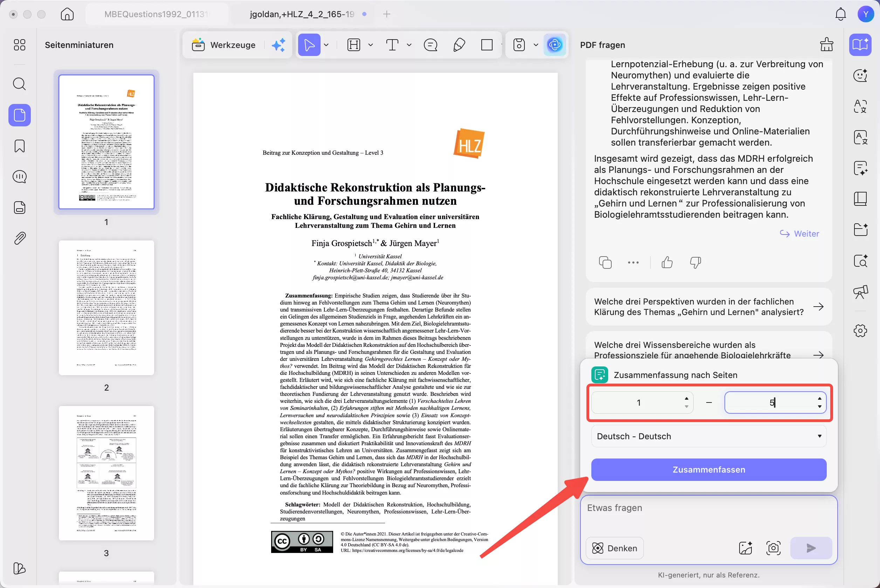Increase the end page number stepper
This screenshot has width=880, height=588.
click(x=820, y=399)
